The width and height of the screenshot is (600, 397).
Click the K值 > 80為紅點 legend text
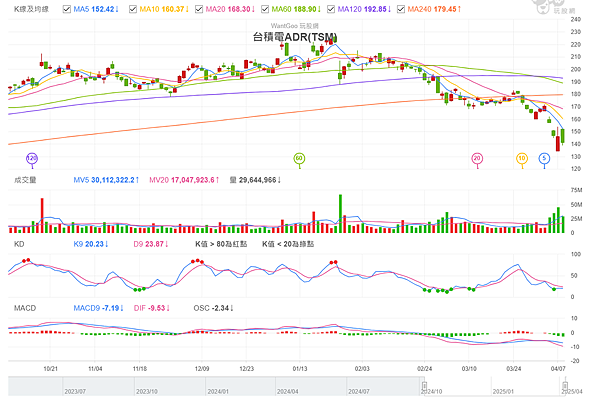click(x=221, y=244)
